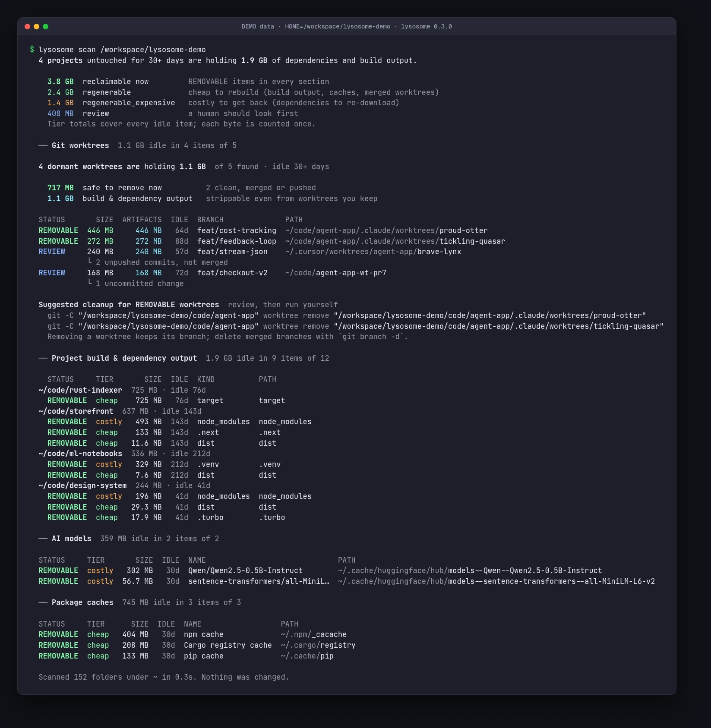Click the '.turbo' kind entry
This screenshot has width=711, height=728.
pos(210,517)
